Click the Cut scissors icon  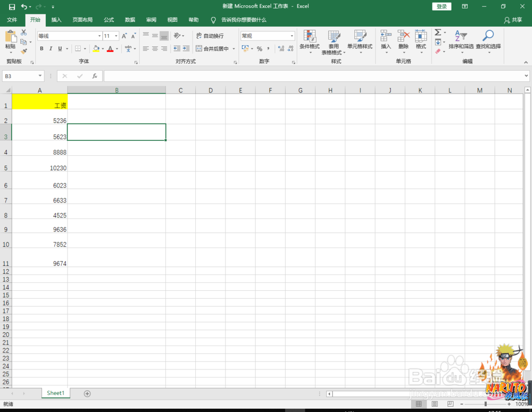tap(24, 32)
